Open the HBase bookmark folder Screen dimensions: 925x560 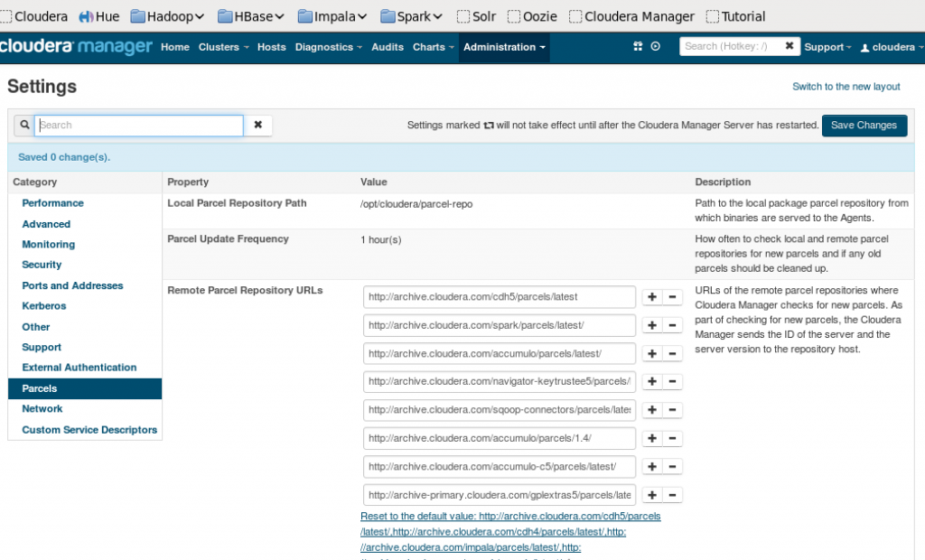251,16
